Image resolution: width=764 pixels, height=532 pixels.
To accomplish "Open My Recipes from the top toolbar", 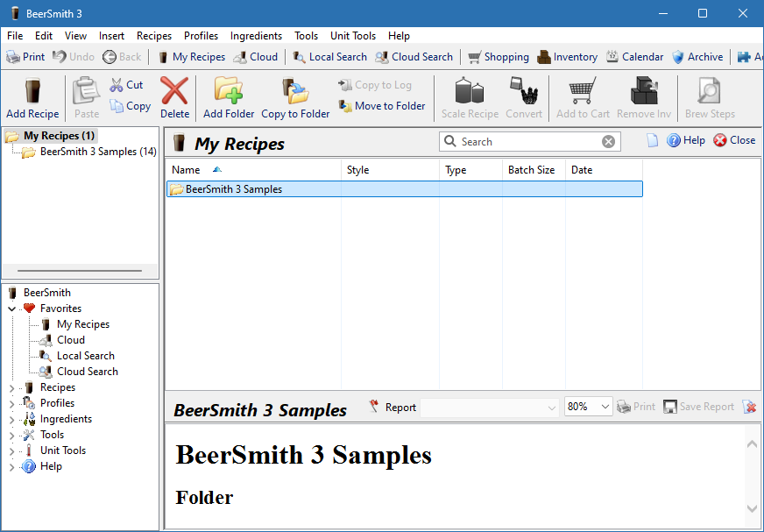I will pyautogui.click(x=192, y=57).
